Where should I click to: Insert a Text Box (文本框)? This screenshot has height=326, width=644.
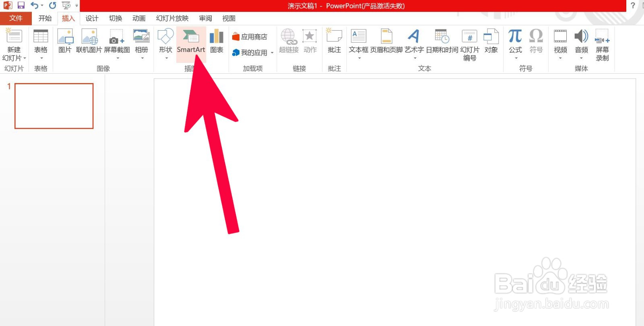tap(358, 36)
